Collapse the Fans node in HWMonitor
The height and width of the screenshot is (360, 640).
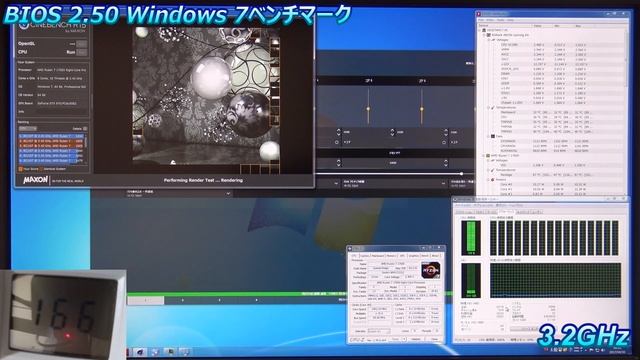coord(489,136)
